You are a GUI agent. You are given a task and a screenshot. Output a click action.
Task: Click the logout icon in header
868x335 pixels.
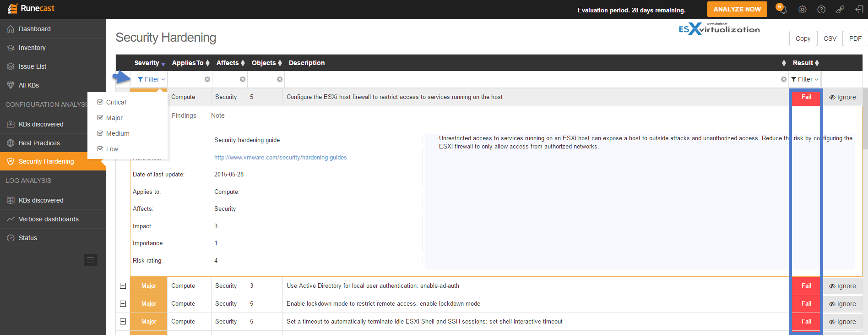[859, 9]
